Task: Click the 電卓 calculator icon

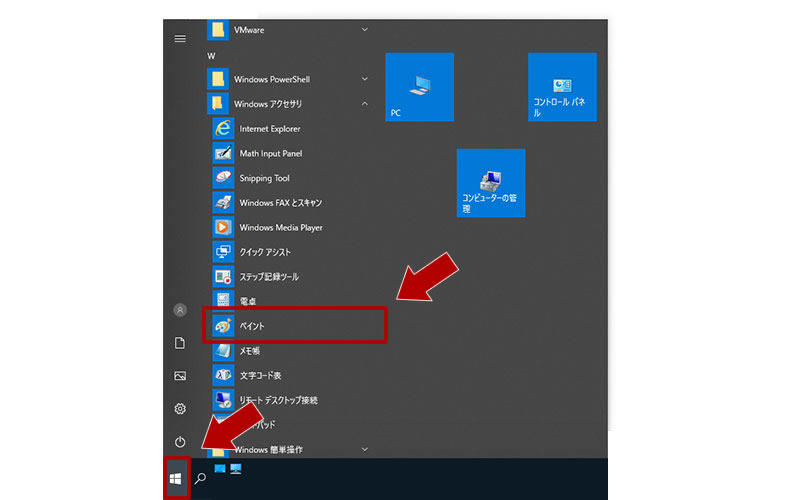Action: [223, 299]
